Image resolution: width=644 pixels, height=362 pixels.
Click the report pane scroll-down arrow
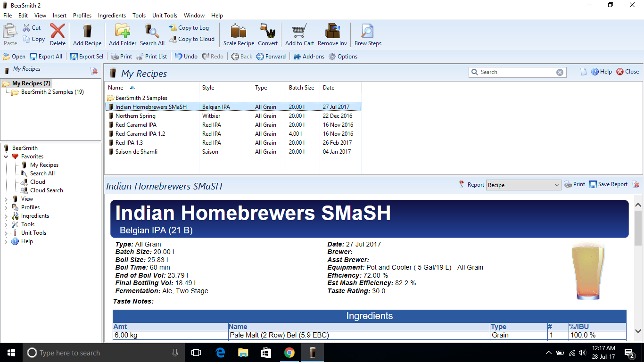[x=638, y=331]
